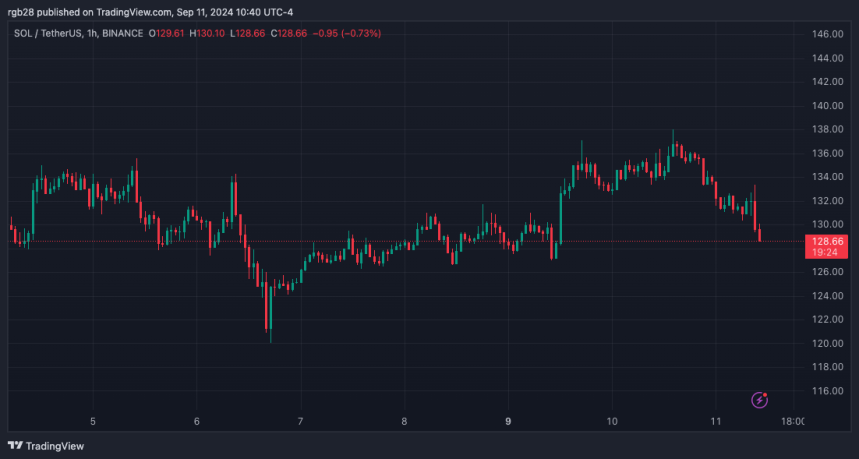Click the dotted current price line
The width and height of the screenshot is (859, 459).
coord(400,241)
